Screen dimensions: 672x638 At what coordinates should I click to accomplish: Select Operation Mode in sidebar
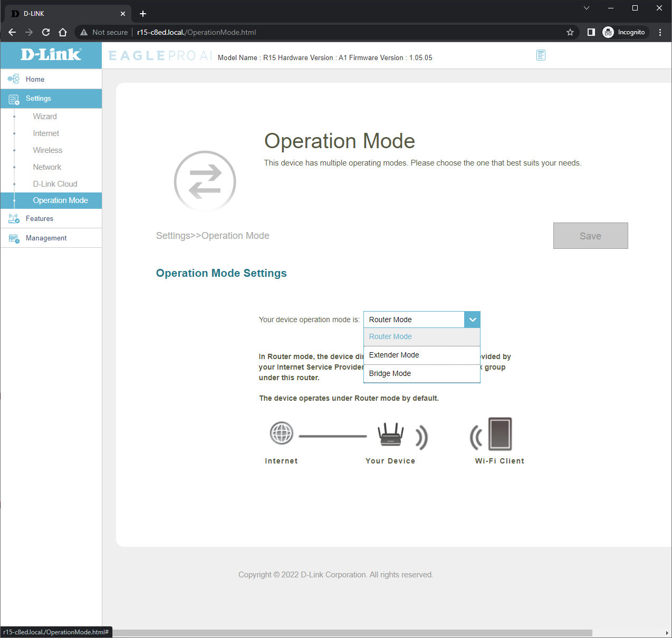tap(51, 200)
